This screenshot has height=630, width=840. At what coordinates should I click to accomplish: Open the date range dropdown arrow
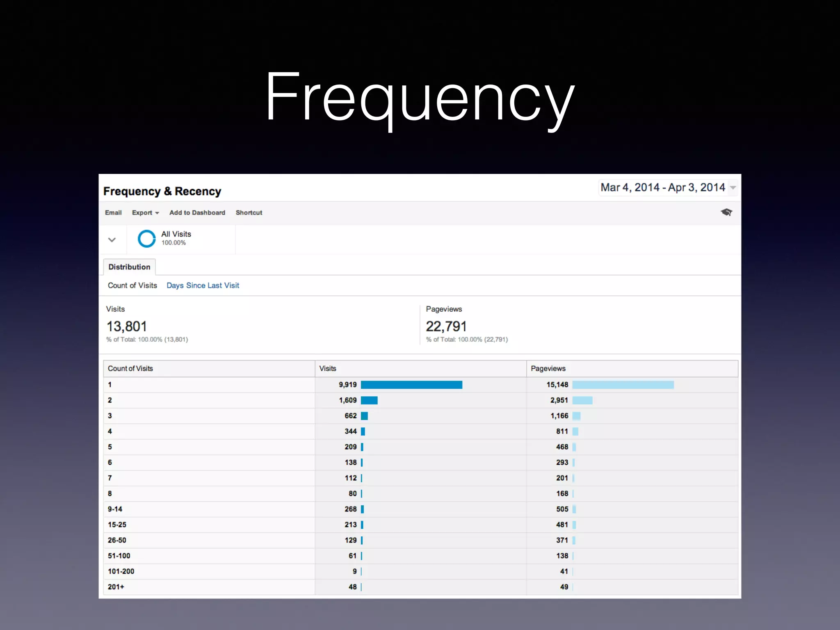coord(733,188)
